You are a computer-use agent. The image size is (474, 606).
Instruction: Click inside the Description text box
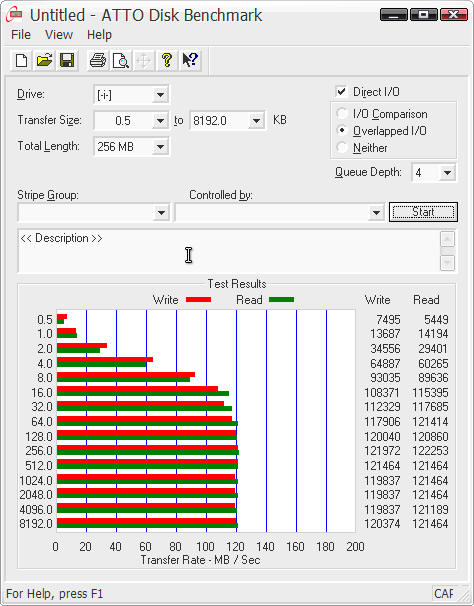tap(228, 251)
